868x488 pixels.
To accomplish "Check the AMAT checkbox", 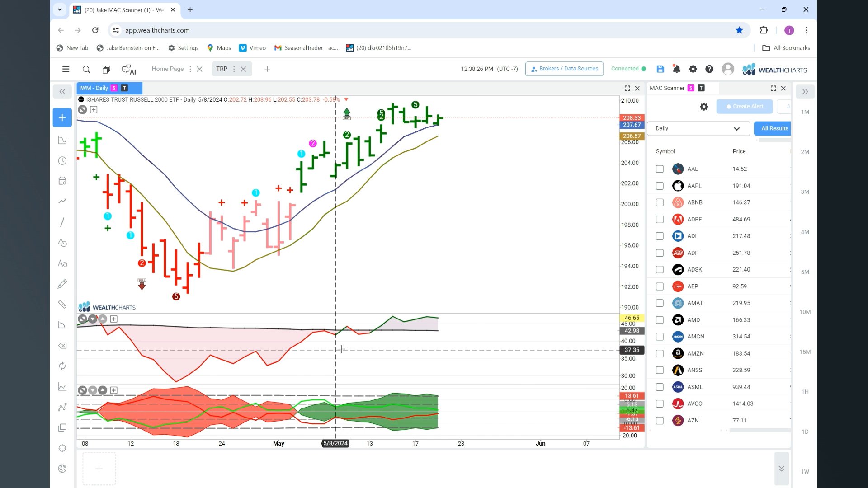I will tap(660, 303).
